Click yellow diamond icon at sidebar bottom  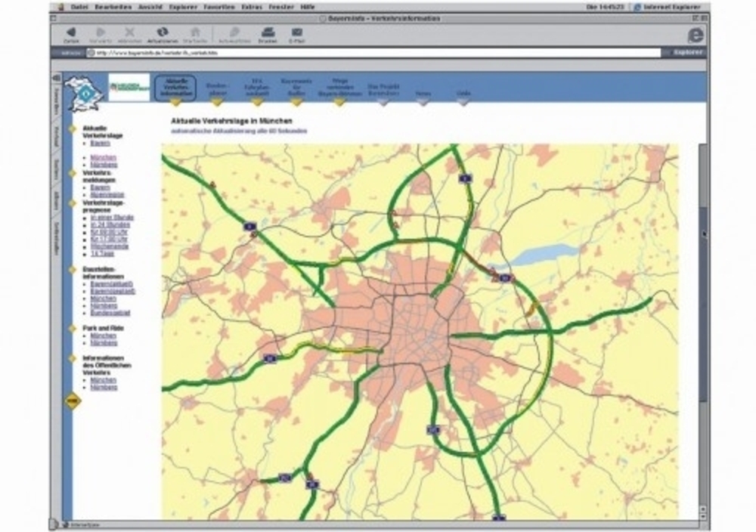tap(73, 401)
